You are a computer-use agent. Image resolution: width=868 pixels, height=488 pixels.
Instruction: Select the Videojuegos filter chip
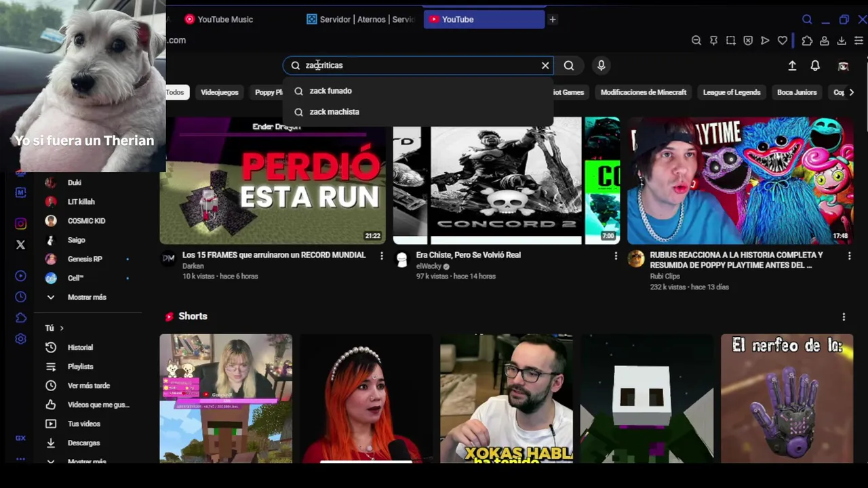[220, 92]
